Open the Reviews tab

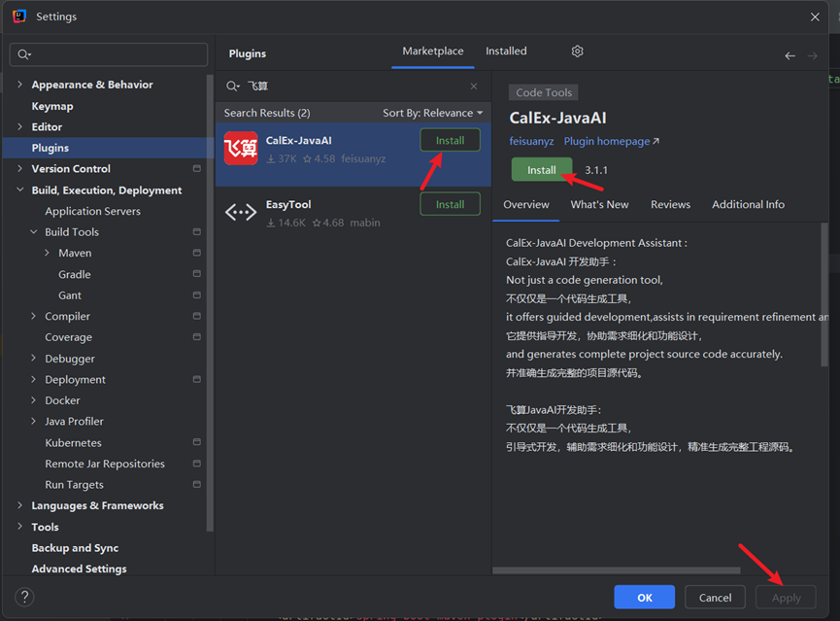(x=670, y=204)
